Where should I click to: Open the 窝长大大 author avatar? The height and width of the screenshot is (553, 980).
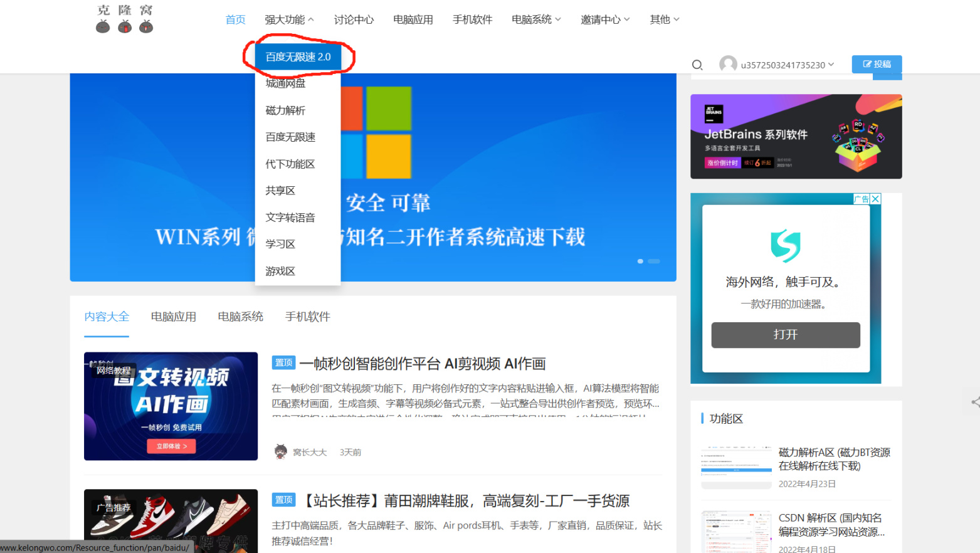[x=281, y=451]
